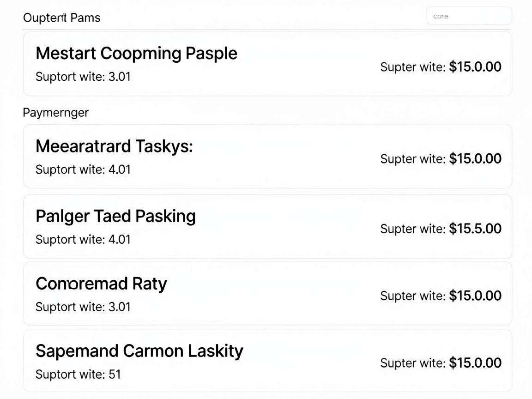Open the Palger Taed Pasking card
Image resolution: width=532 pixels, height=399 pixels.
pyautogui.click(x=267, y=227)
